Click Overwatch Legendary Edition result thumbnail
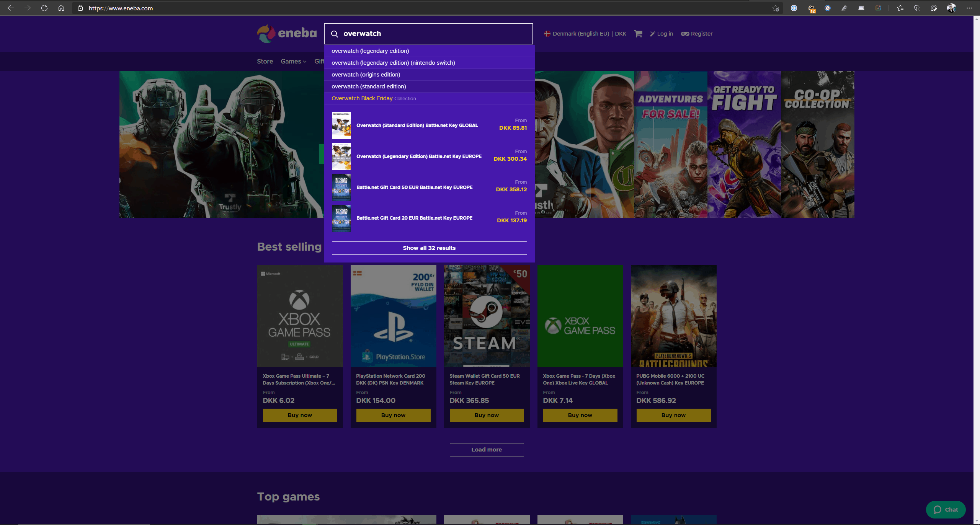Screen dimensions: 980x525 341,157
